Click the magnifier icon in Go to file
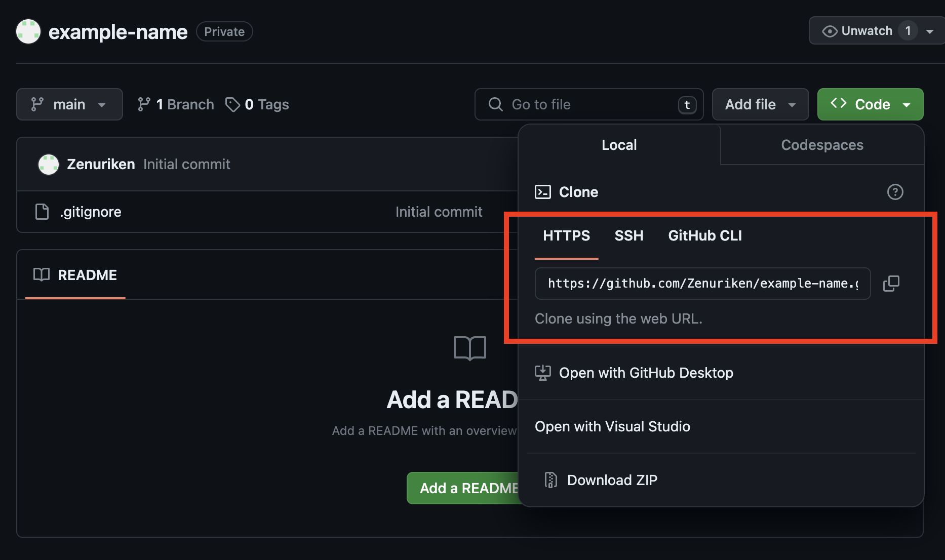 495,104
